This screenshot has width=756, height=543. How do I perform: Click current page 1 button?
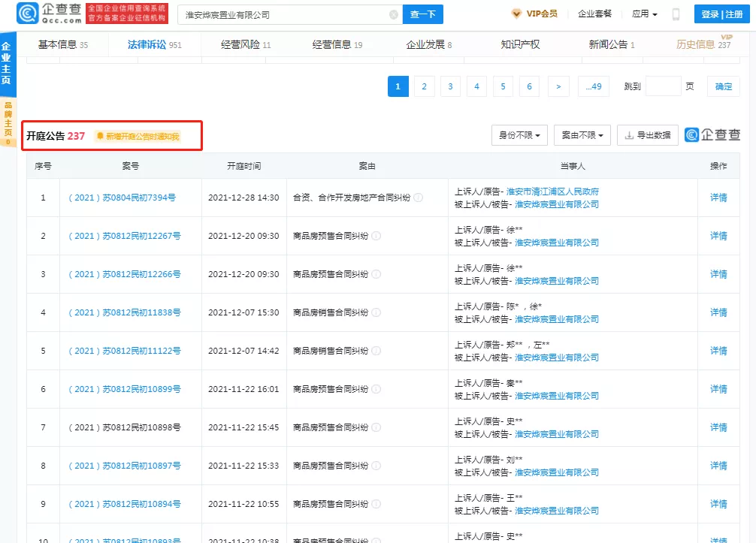pyautogui.click(x=398, y=86)
